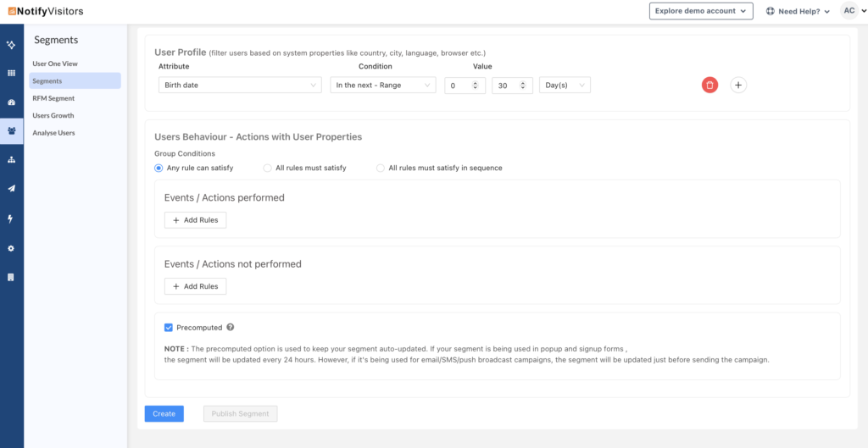Click the range end value field showing 30
This screenshot has height=448, width=868.
click(506, 86)
